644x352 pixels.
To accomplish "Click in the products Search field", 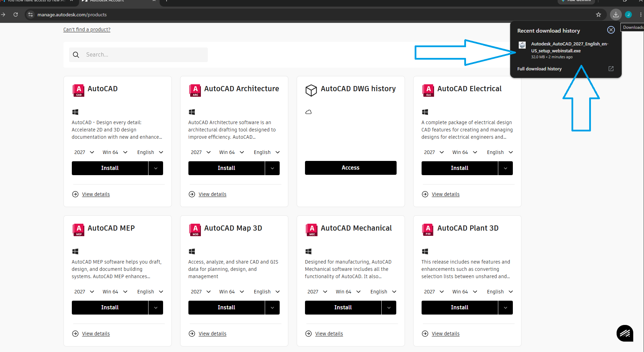I will (138, 55).
